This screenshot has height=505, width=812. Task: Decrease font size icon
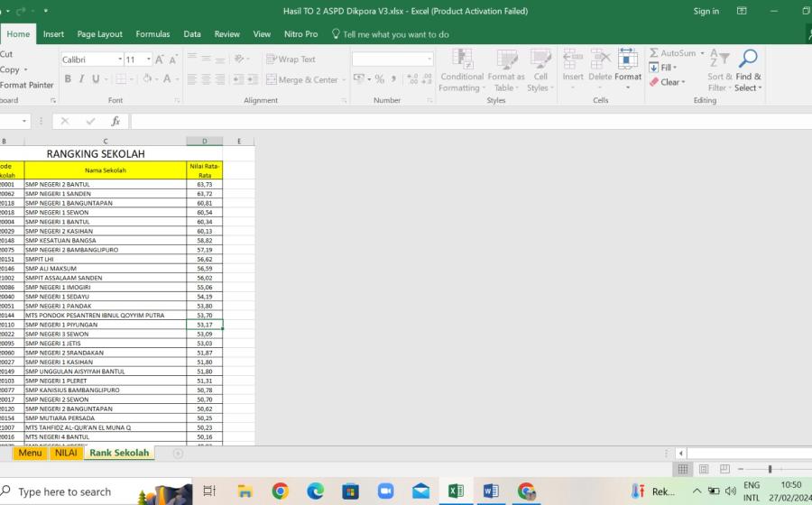coord(173,60)
